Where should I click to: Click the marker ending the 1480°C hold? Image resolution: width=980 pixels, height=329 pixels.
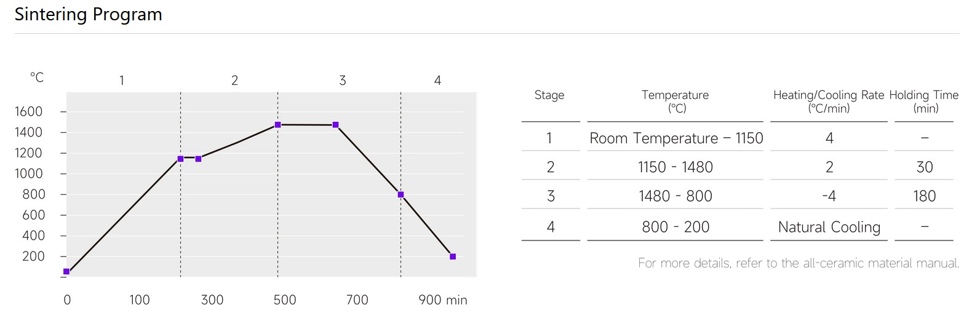click(335, 125)
